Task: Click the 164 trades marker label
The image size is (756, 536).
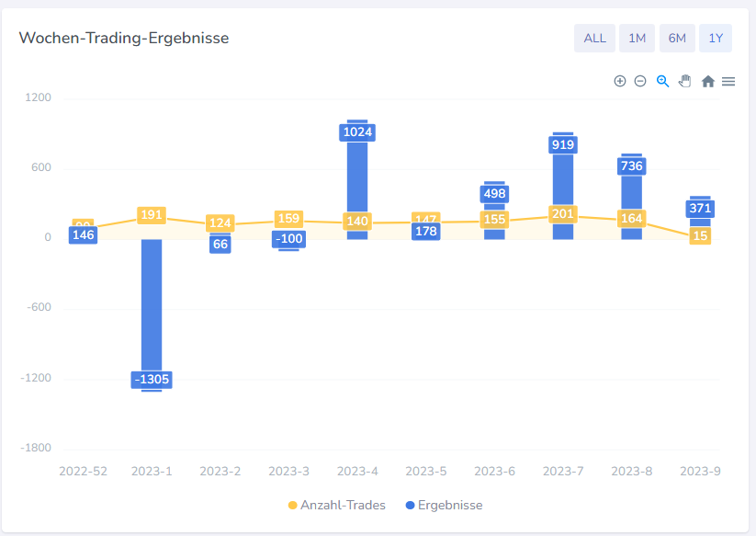Action: 632,219
